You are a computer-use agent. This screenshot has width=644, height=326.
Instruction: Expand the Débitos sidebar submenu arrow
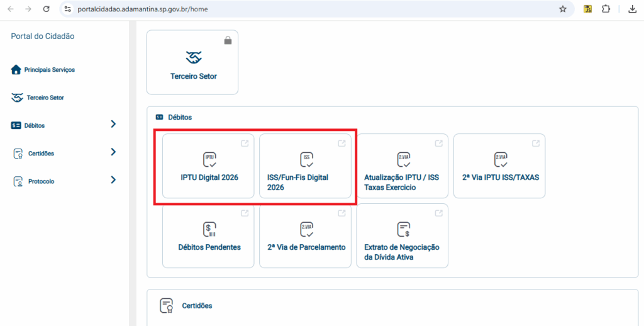[x=113, y=125]
